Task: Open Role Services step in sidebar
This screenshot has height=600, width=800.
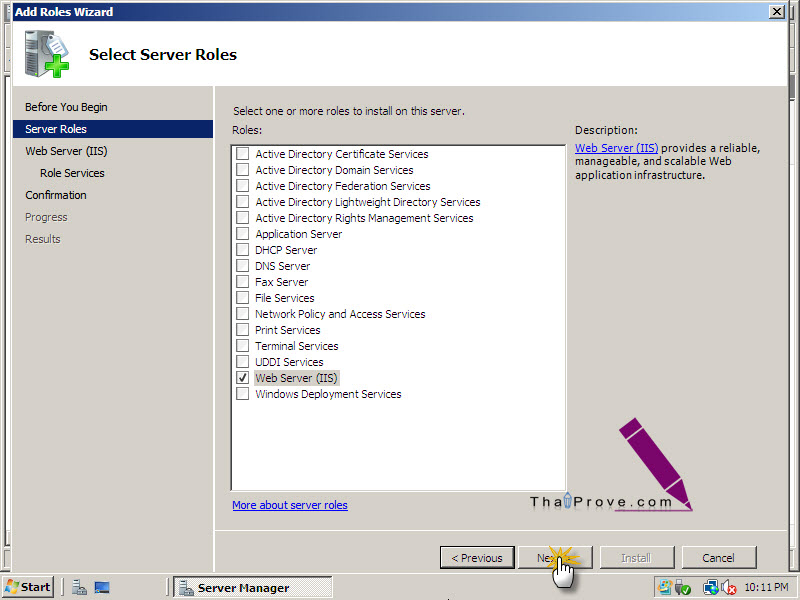Action: coord(72,173)
